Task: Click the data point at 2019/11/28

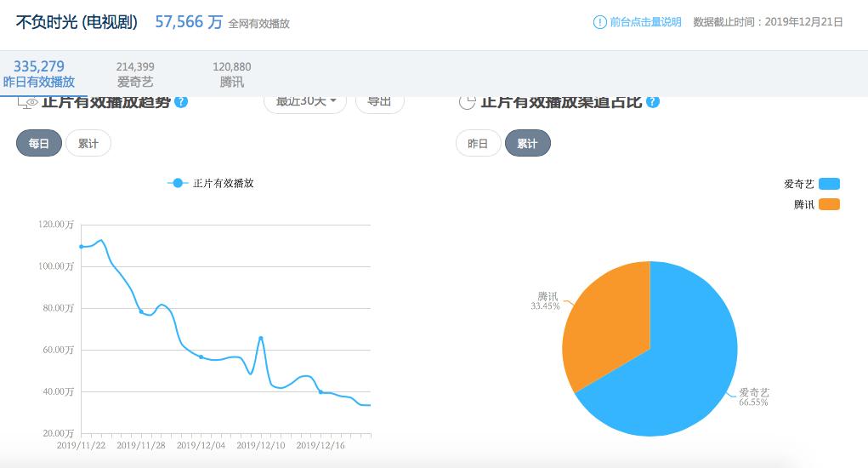Action: (x=141, y=311)
